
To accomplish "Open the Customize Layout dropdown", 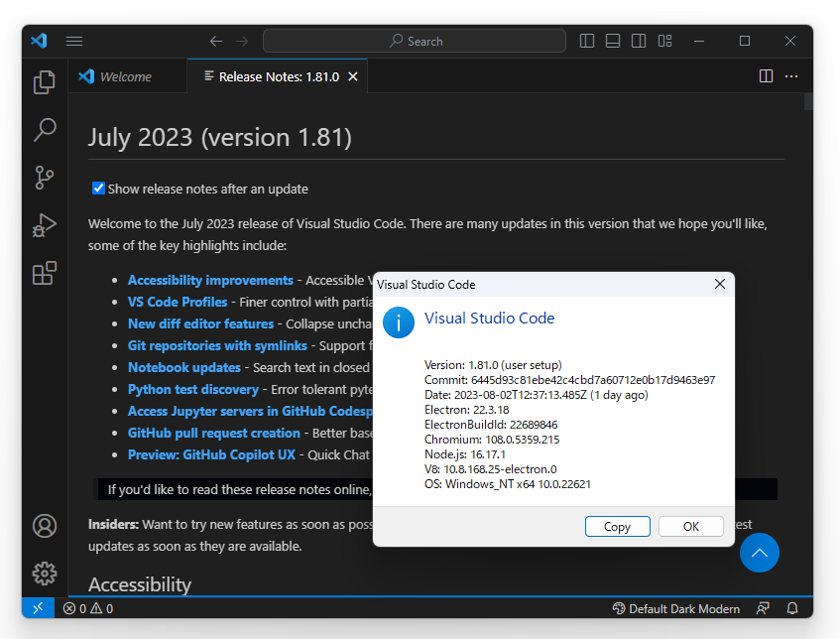I will [x=664, y=41].
